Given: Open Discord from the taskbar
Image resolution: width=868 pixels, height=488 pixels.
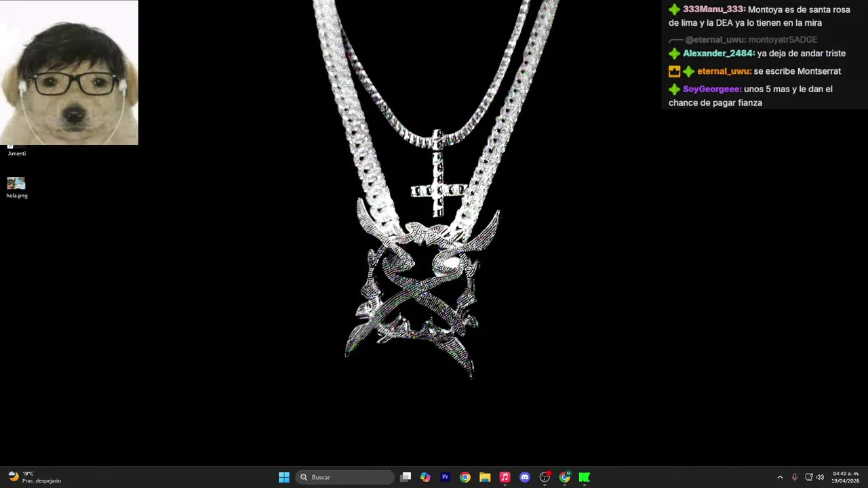Looking at the screenshot, I should coord(524,477).
